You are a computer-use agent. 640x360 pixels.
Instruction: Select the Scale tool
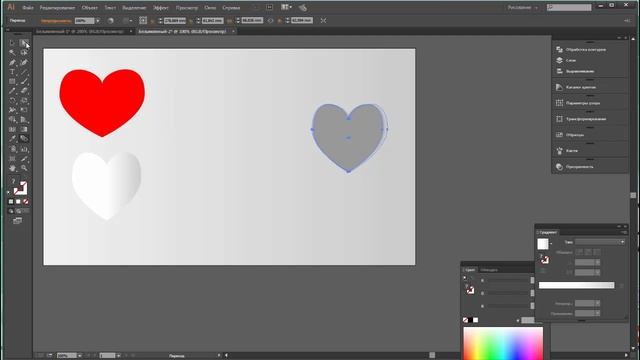[24, 100]
